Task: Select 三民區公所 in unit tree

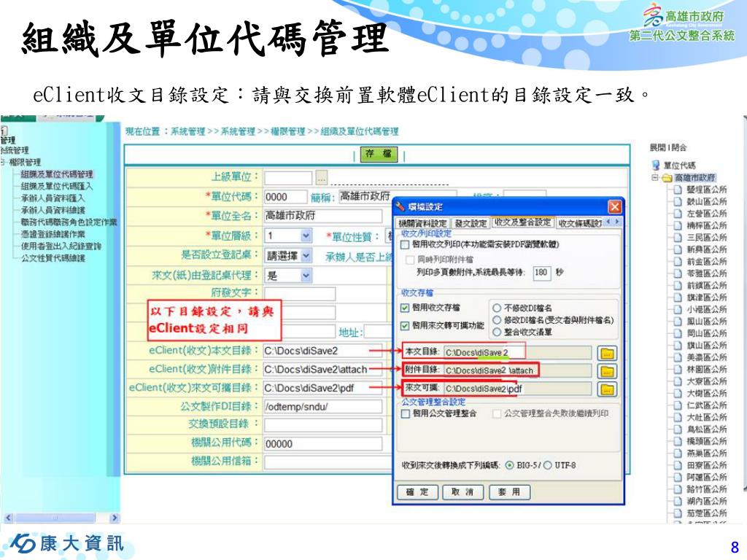Action: pyautogui.click(x=706, y=237)
